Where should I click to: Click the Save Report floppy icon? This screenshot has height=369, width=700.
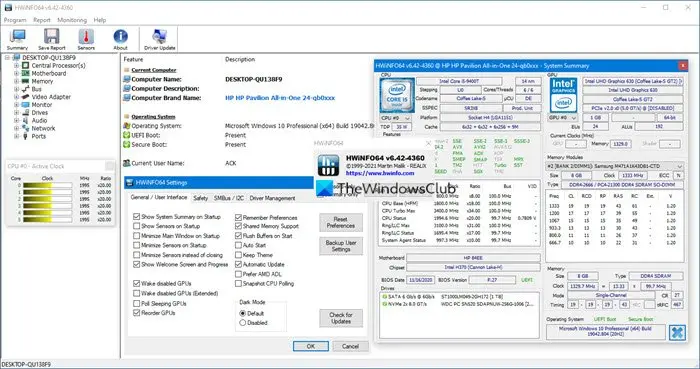click(51, 39)
